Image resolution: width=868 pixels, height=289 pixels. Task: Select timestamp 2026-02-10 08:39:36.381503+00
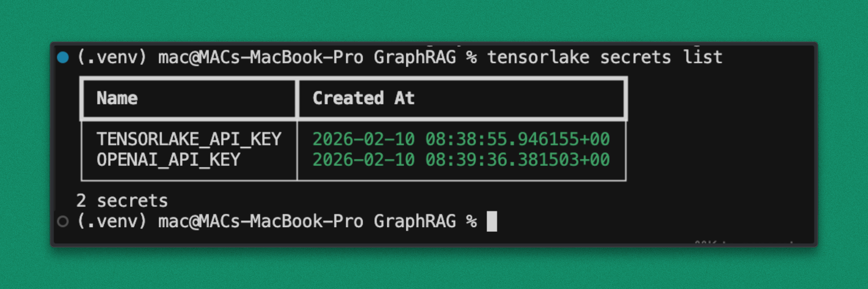coord(461,160)
